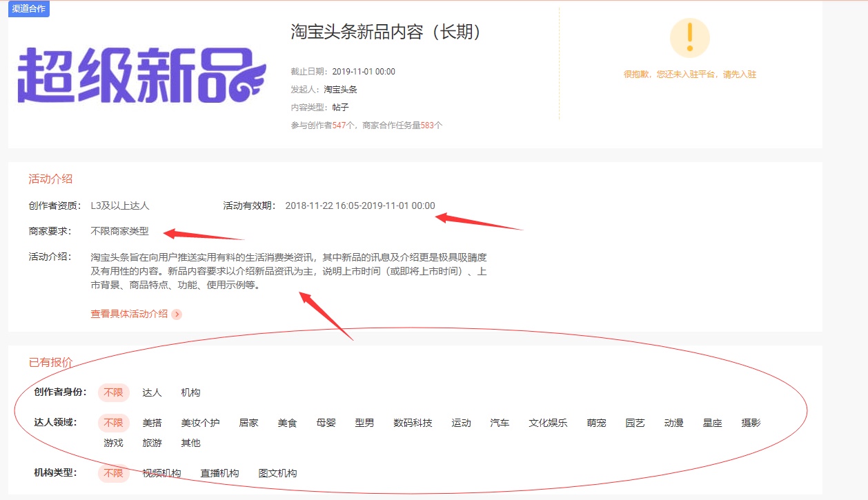The height and width of the screenshot is (500, 868).
Task: Choose 其他 in 达人领域
Action: 190,443
